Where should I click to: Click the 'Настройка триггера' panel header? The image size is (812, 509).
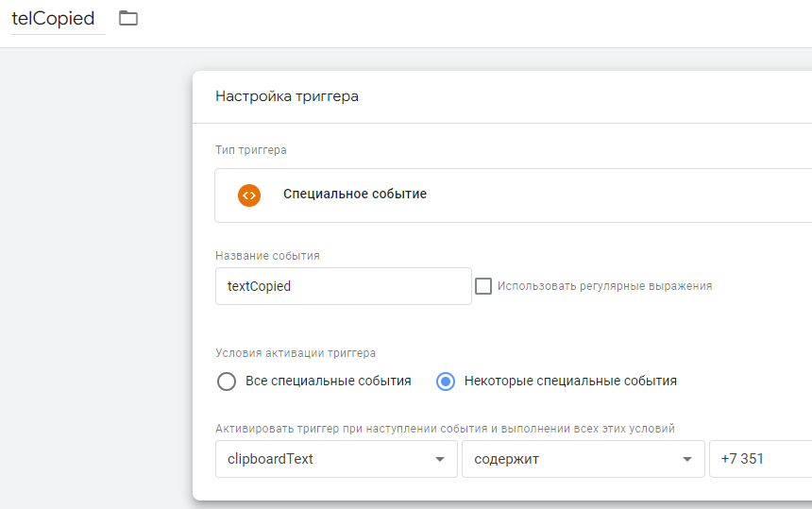(287, 96)
